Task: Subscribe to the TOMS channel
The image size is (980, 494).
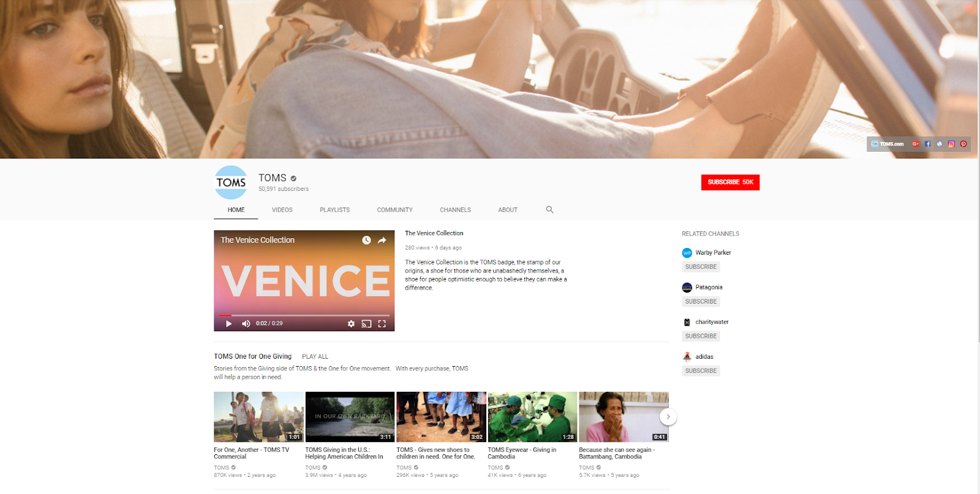Action: [x=730, y=182]
